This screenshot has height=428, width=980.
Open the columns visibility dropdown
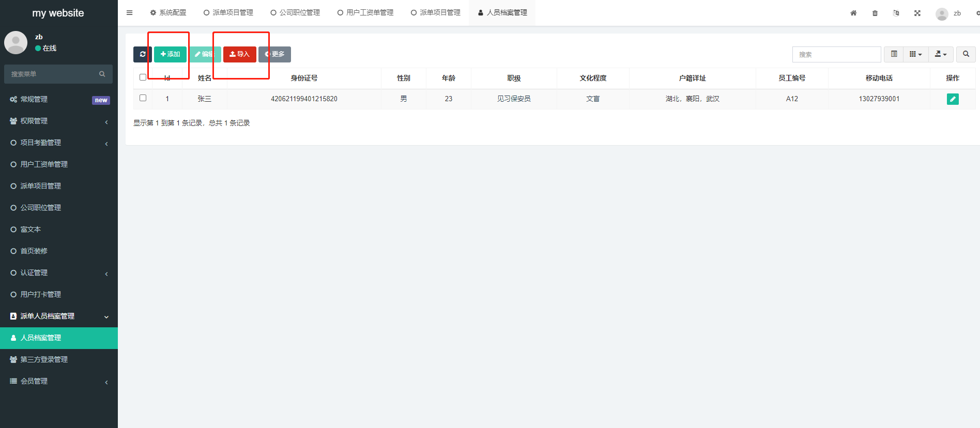coord(915,54)
